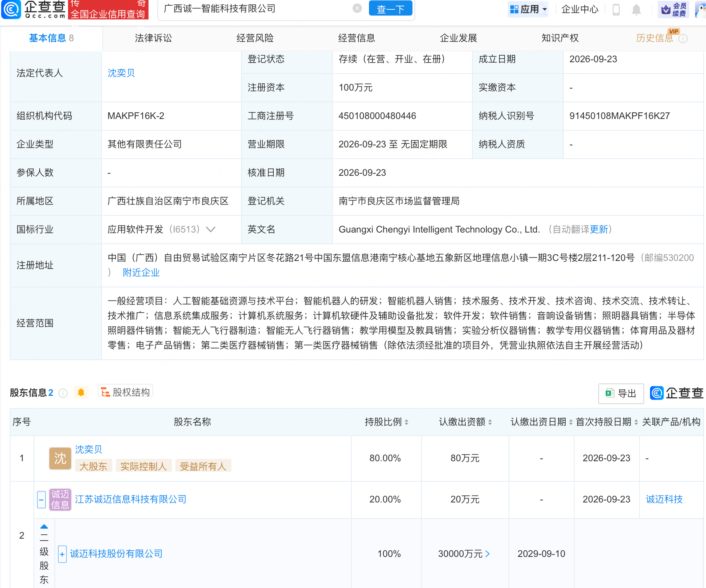Viewport: 706px width, 588px height.
Task: Switch to the 知识产权 tab
Action: coord(560,38)
